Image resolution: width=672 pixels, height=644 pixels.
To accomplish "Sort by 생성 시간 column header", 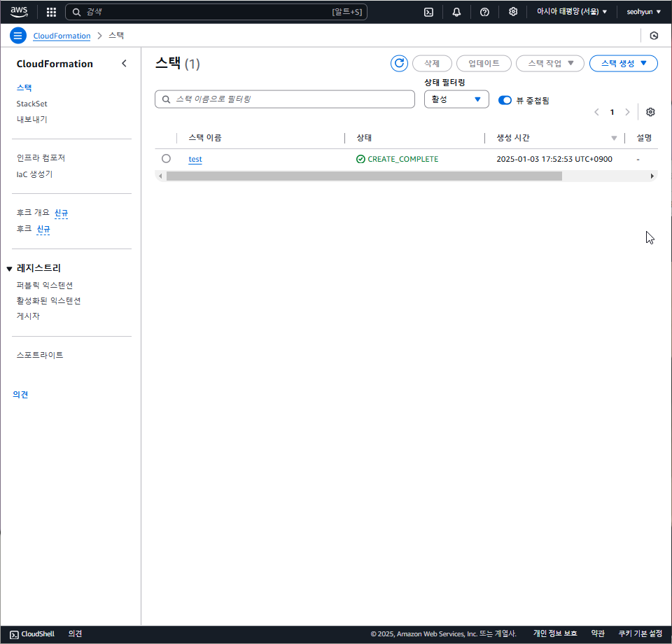I will coord(513,138).
